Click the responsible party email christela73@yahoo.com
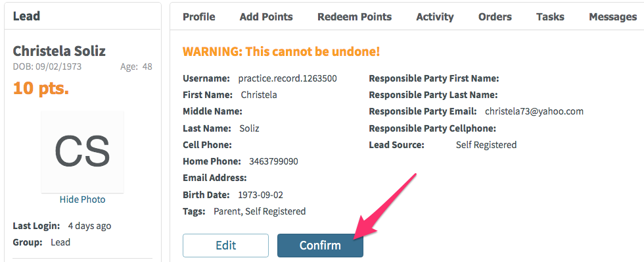The height and width of the screenshot is (262, 644). point(534,111)
